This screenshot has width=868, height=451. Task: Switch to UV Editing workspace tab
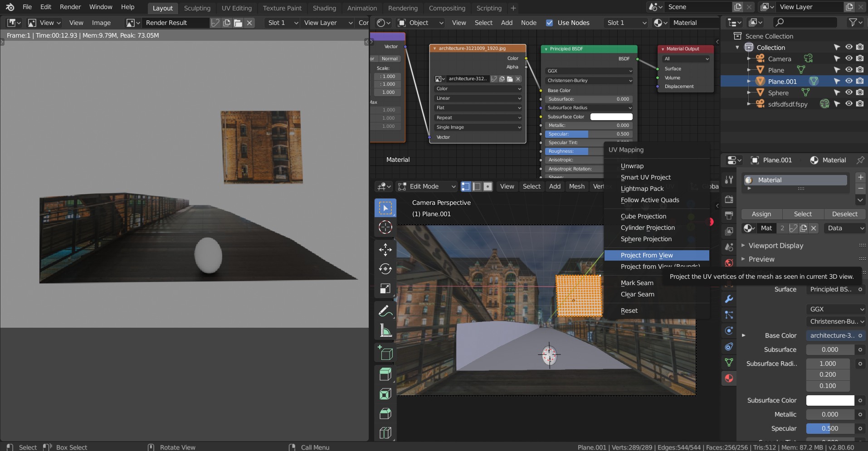236,8
